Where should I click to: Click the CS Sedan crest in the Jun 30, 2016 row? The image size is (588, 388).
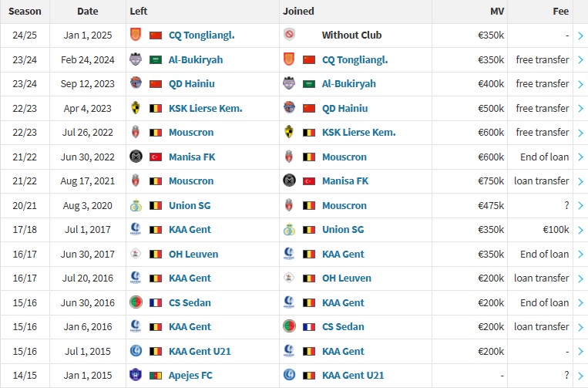(x=136, y=302)
